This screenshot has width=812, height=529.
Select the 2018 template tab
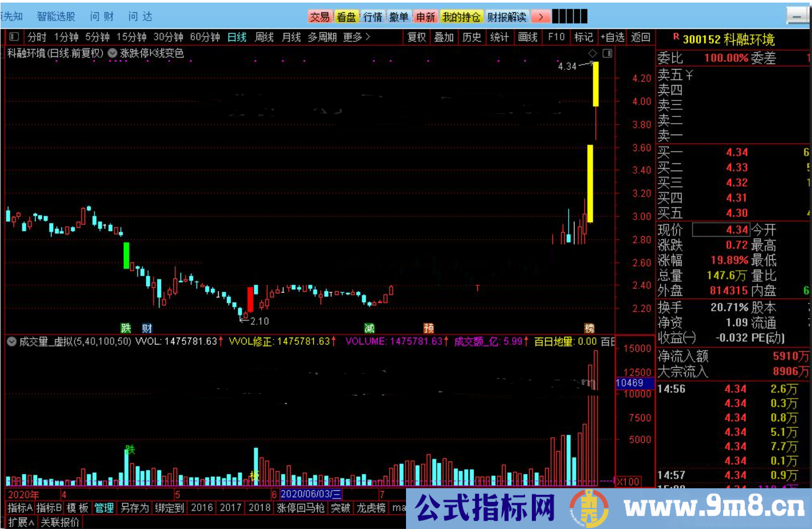[259, 508]
